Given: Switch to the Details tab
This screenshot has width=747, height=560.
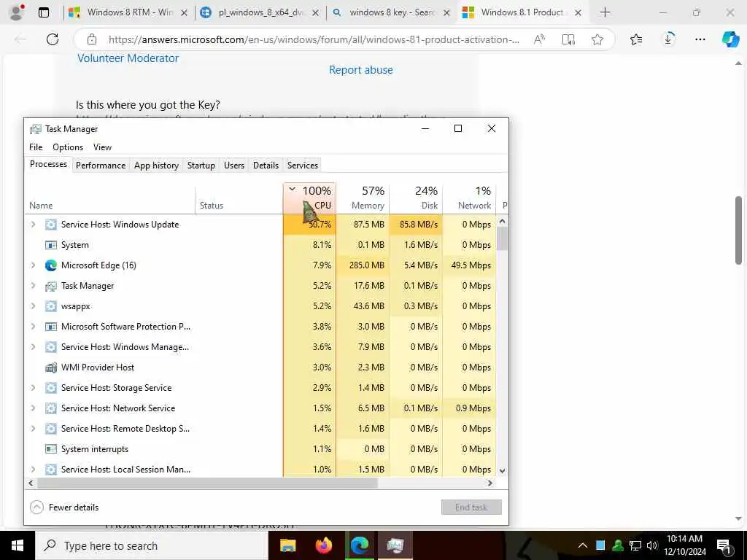Looking at the screenshot, I should (x=266, y=166).
